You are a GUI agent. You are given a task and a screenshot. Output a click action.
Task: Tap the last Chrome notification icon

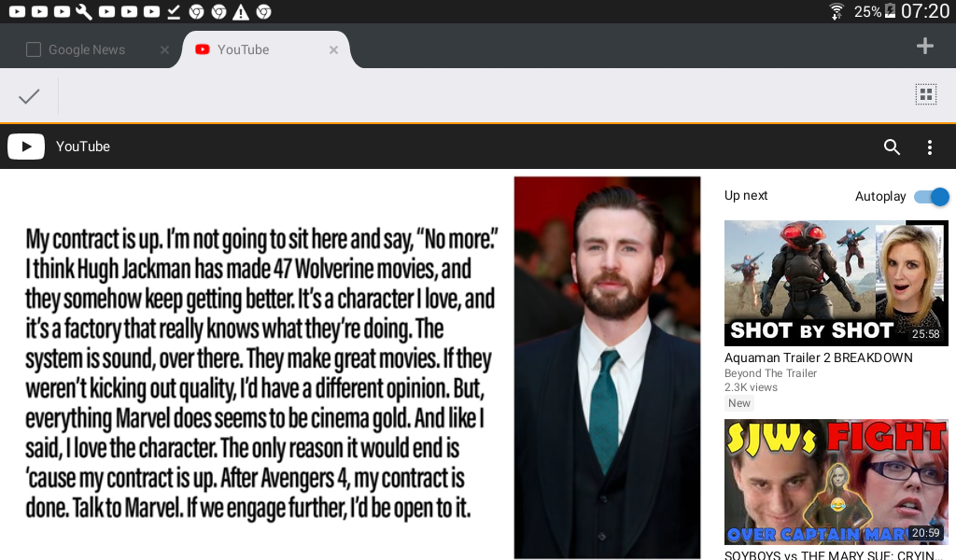pos(263,11)
